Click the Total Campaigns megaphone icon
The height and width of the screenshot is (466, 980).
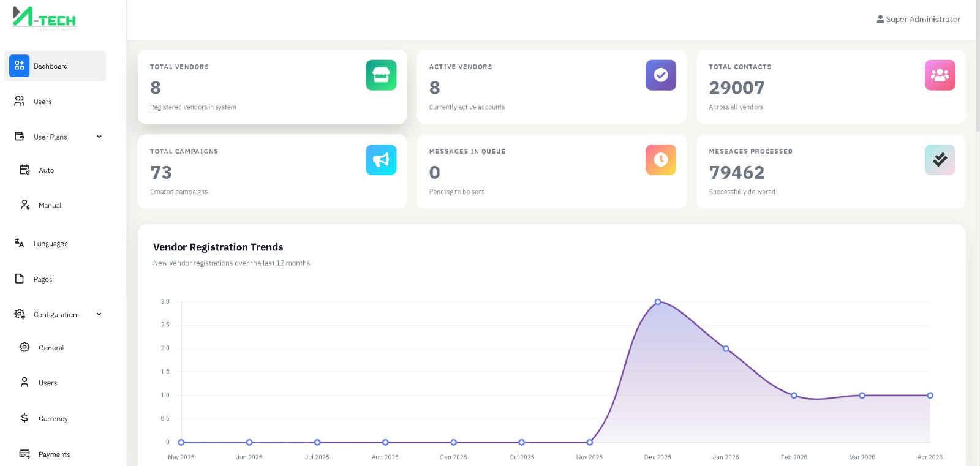(381, 160)
